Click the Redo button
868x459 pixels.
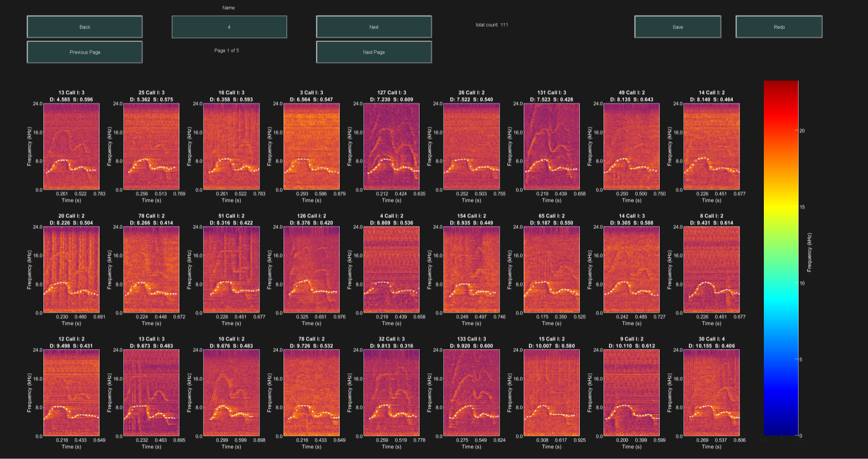(x=779, y=27)
